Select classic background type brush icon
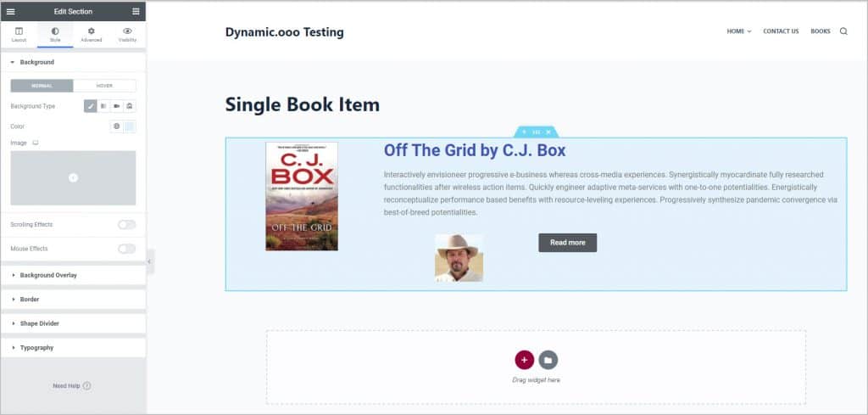Screen dimensions: 868x415 [90, 106]
